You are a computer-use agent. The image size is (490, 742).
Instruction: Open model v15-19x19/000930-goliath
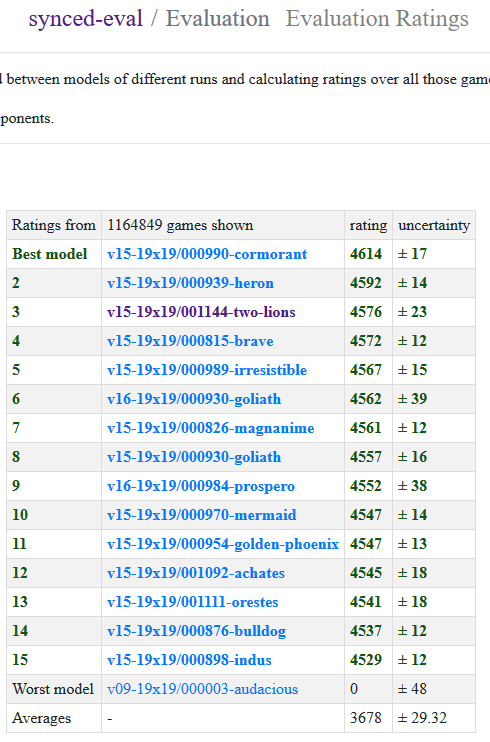tap(194, 457)
